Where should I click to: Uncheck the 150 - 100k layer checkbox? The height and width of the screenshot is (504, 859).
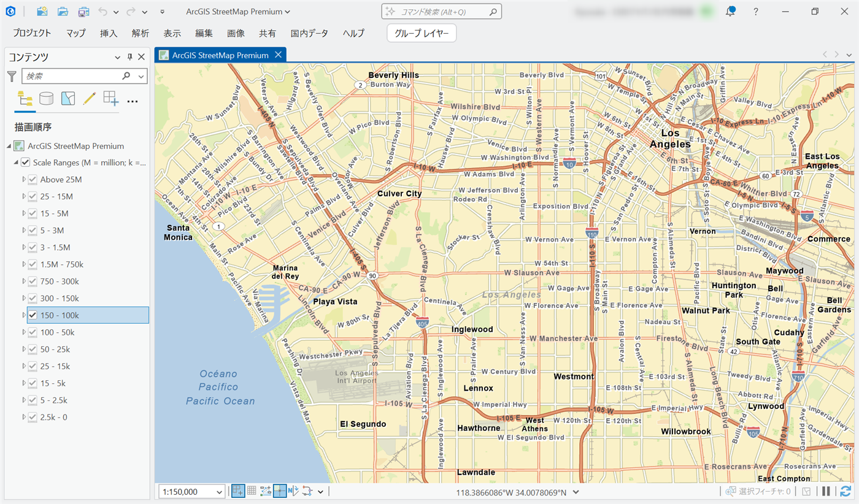[x=33, y=315]
